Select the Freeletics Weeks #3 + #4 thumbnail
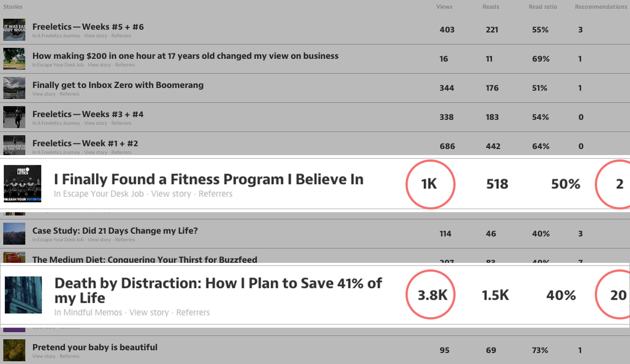Screen dimensions: 630x364 point(14,117)
